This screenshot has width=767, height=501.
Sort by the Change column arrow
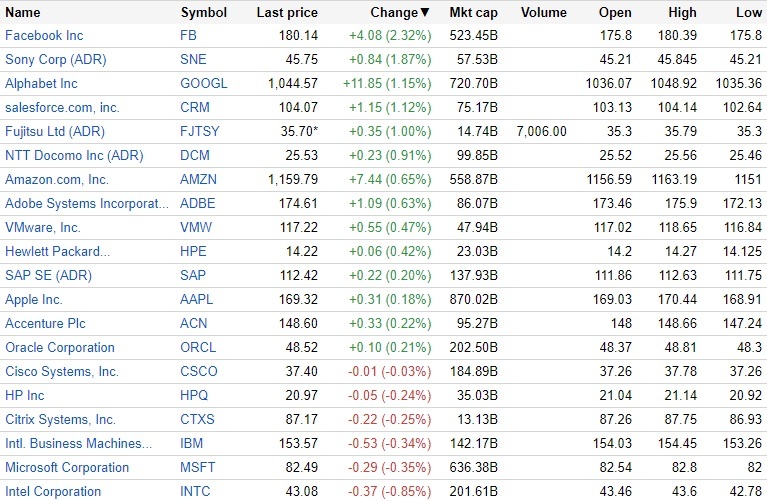[x=425, y=13]
